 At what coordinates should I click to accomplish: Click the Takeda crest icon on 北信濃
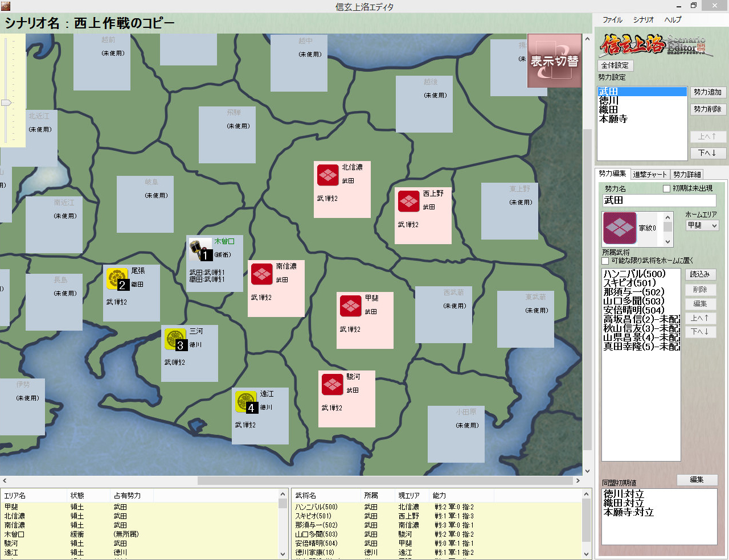(x=328, y=175)
